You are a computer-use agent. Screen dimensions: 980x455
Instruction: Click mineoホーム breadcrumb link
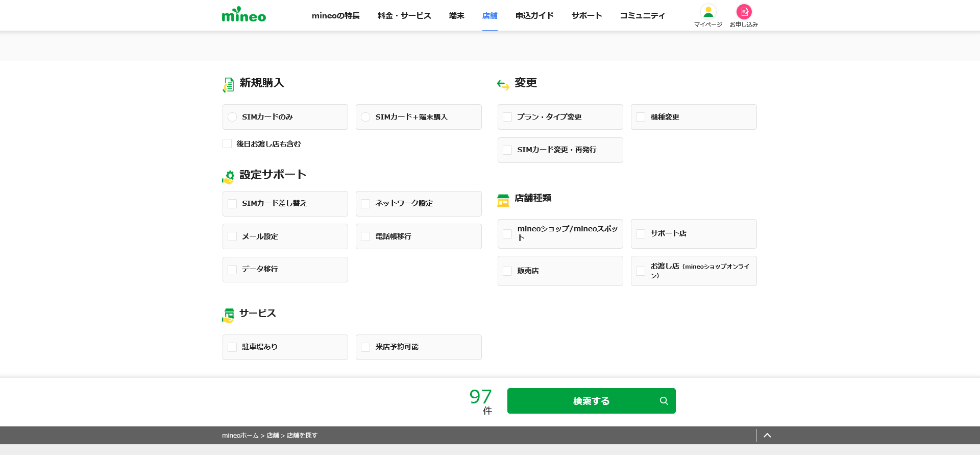click(x=240, y=436)
